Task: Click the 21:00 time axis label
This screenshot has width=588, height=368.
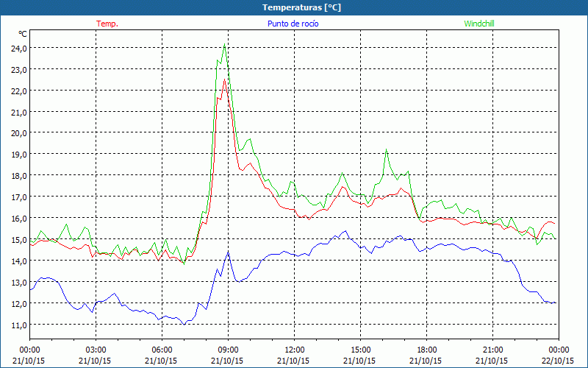Action: 492,350
